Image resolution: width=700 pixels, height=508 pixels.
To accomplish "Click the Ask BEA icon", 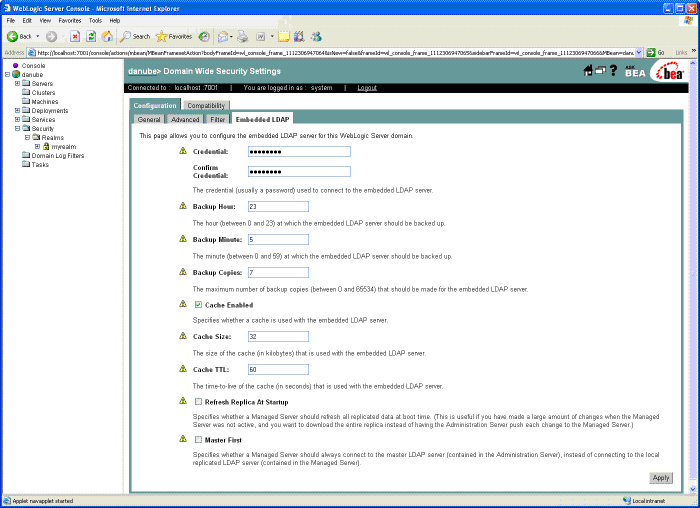I will [635, 71].
